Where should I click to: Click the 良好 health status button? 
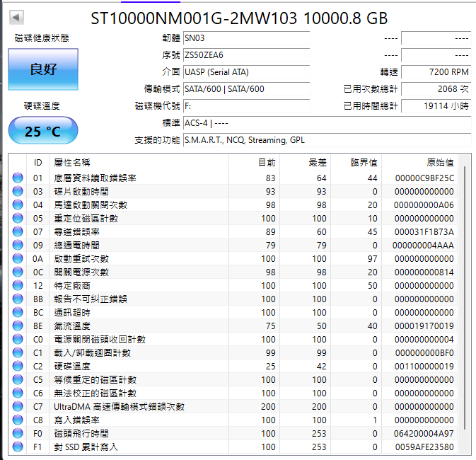[x=43, y=69]
